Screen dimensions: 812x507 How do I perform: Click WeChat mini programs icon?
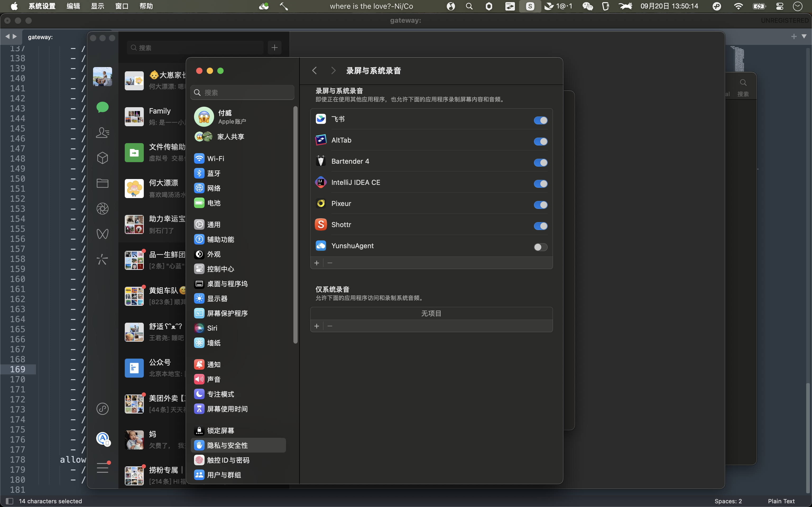(102, 409)
